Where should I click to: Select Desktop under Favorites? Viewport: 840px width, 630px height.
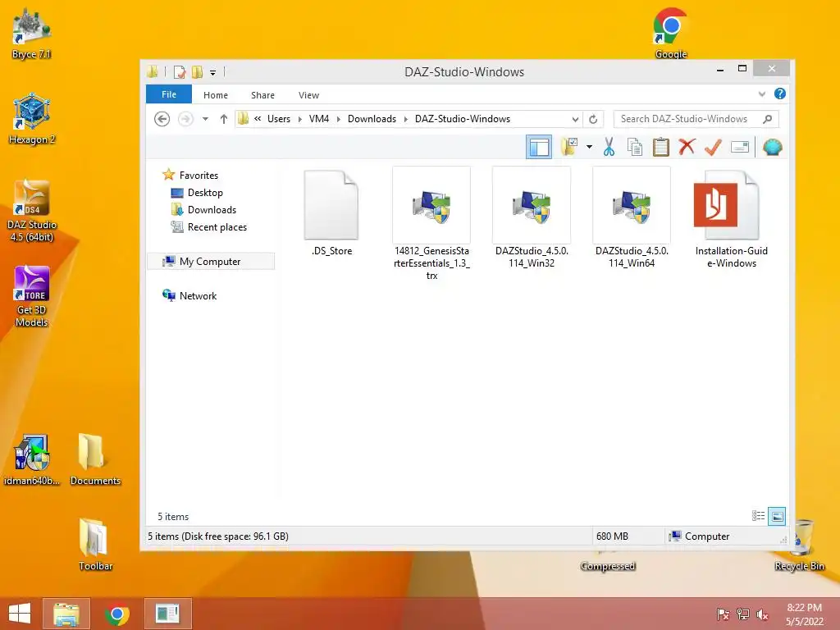[196, 192]
